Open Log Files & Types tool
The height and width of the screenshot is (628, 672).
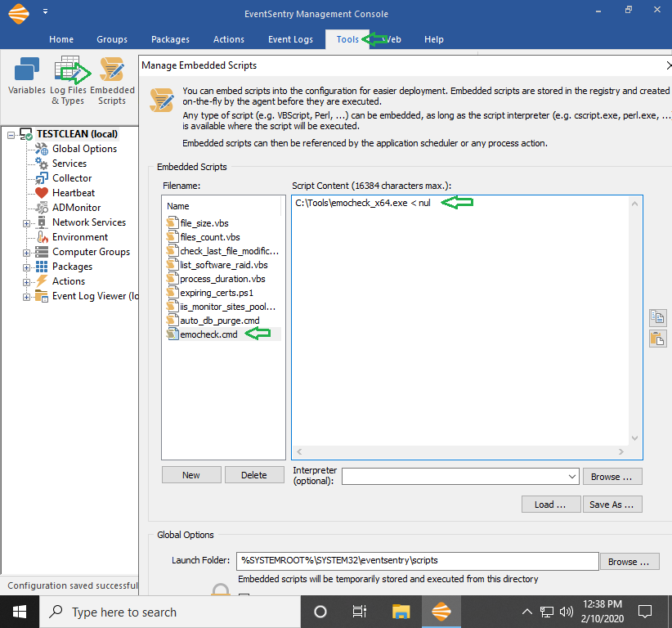pyautogui.click(x=68, y=81)
